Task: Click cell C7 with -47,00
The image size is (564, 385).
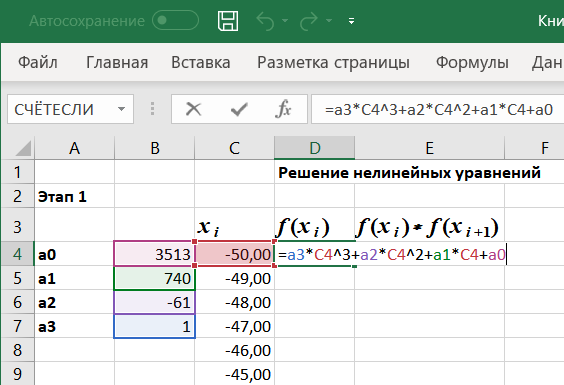Action: click(235, 326)
